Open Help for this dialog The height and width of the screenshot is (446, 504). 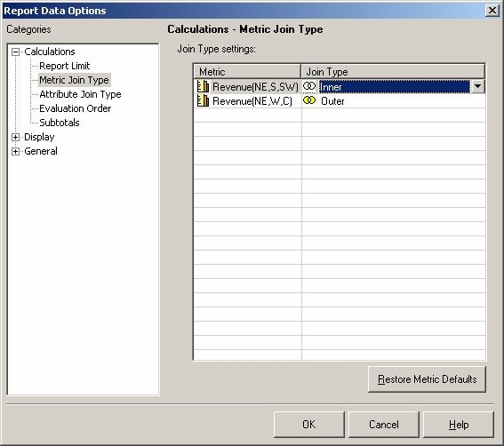(x=459, y=425)
